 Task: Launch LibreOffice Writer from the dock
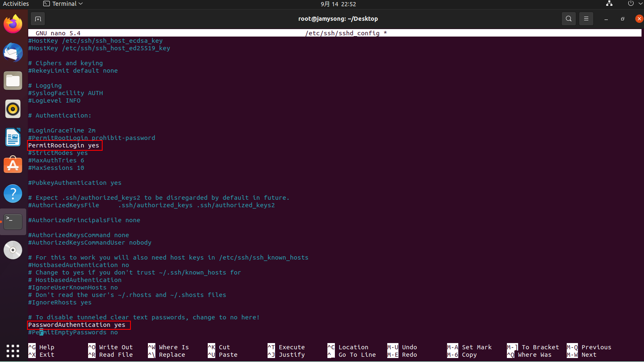(x=13, y=137)
